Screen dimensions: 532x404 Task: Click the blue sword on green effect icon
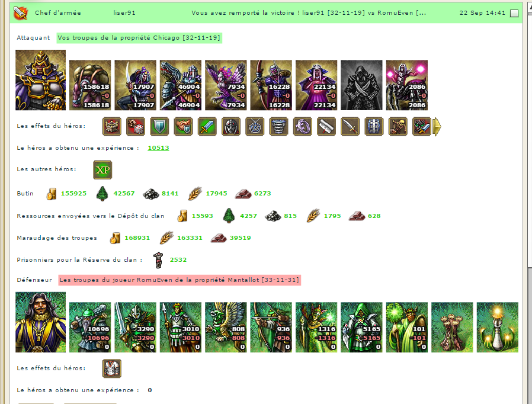click(207, 127)
